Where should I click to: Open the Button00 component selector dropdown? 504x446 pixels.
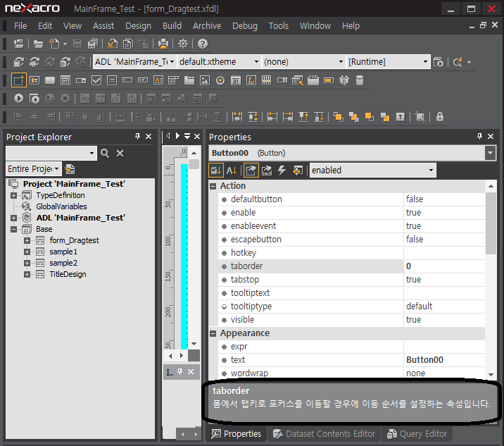[490, 153]
